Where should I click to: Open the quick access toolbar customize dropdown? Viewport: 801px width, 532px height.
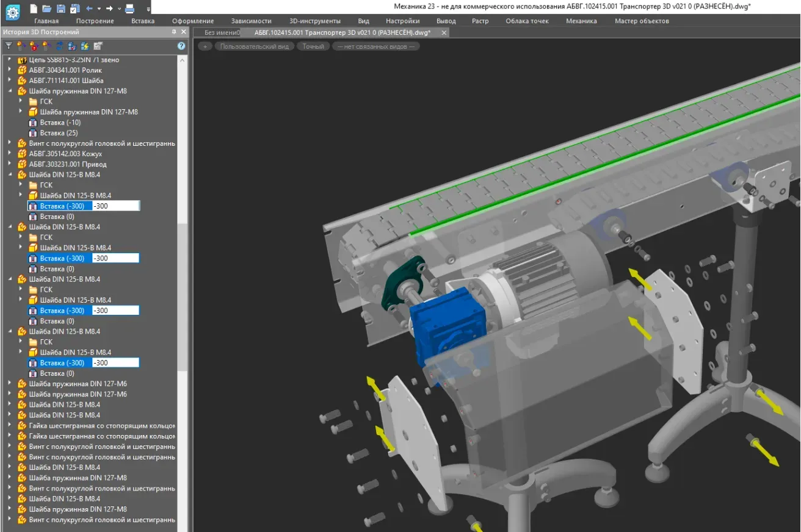148,9
